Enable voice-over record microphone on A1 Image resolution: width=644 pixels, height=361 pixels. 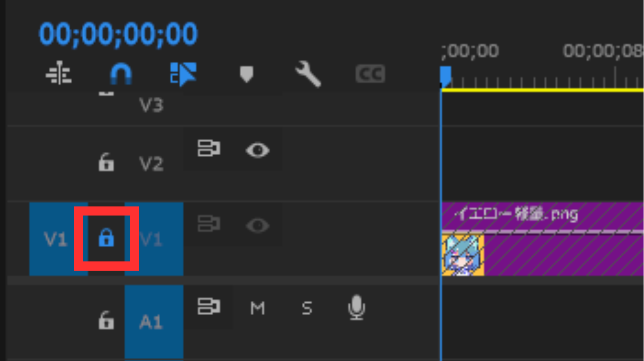[356, 307]
